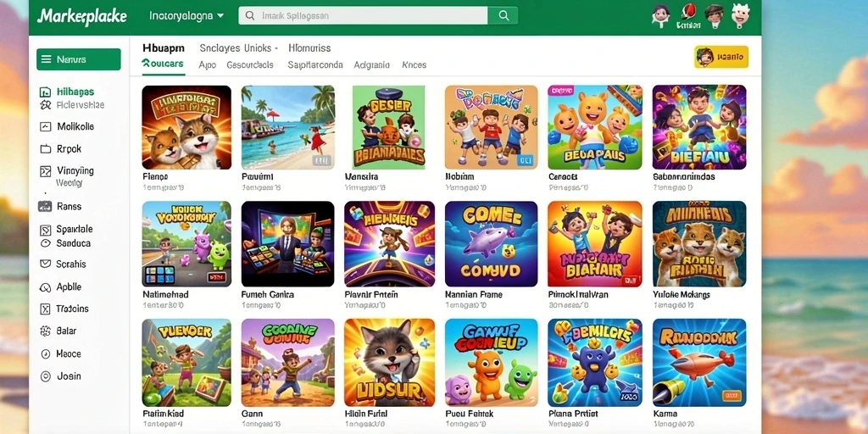Viewport: 868px width, 434px height.
Task: Open the green Nenurs menu button
Action: click(x=79, y=59)
